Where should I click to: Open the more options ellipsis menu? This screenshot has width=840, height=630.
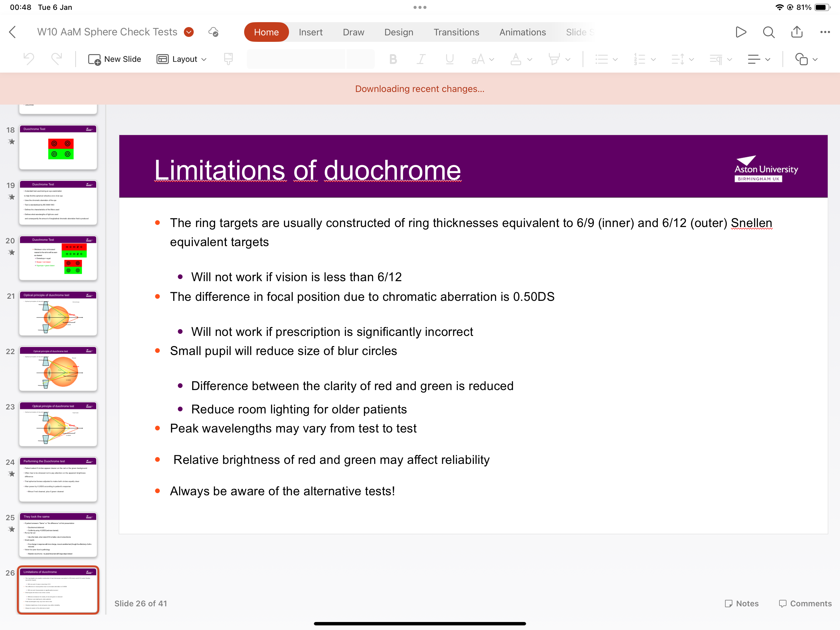(x=825, y=32)
